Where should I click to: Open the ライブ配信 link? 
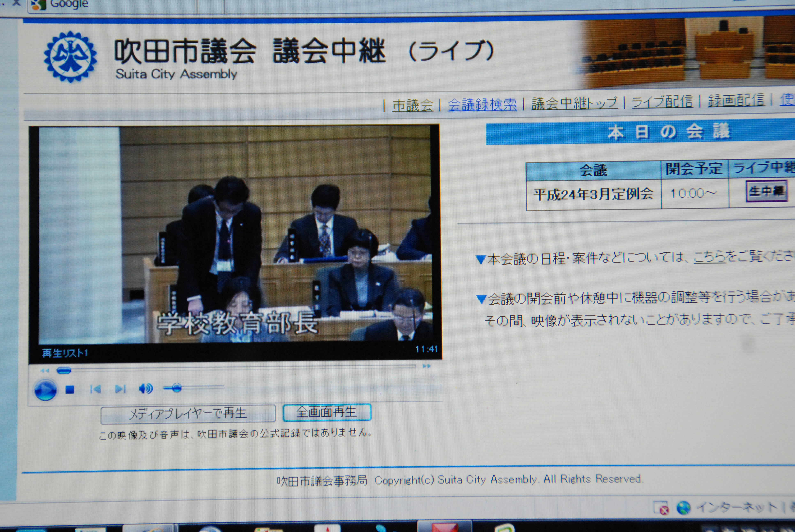(x=662, y=101)
